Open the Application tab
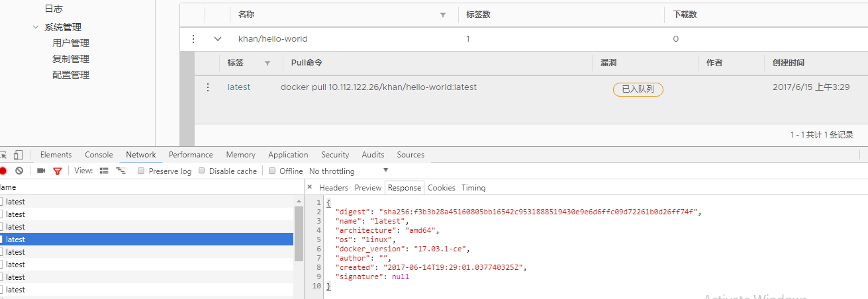This screenshot has height=299, width=868. 288,155
